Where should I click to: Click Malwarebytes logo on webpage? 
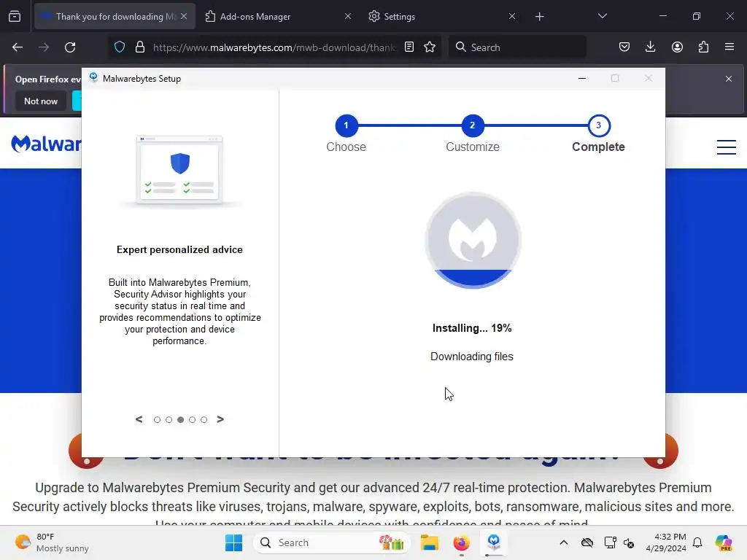[x=46, y=143]
